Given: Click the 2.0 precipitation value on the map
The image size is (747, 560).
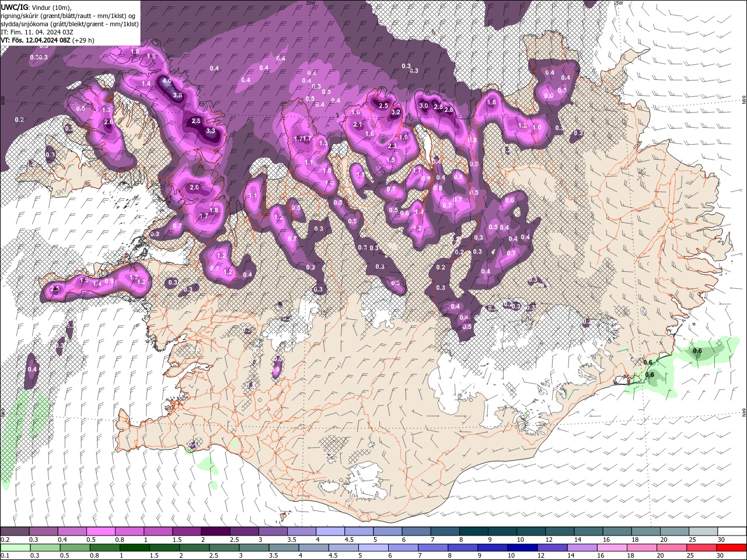Looking at the screenshot, I should pos(195,188).
